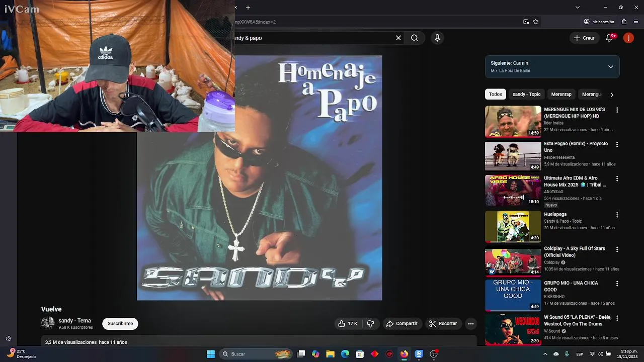Screen dimensions: 644x362
Task: Clear the YouTube search field with the X
Action: click(x=398, y=38)
